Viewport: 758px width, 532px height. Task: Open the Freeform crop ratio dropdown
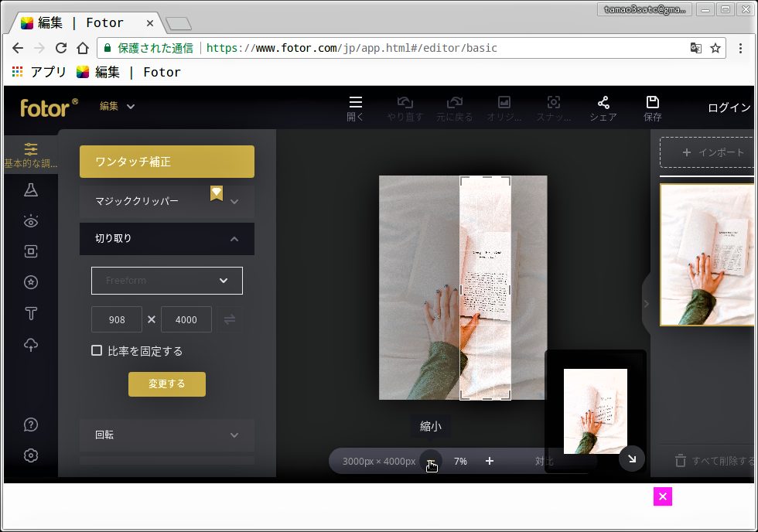point(167,281)
